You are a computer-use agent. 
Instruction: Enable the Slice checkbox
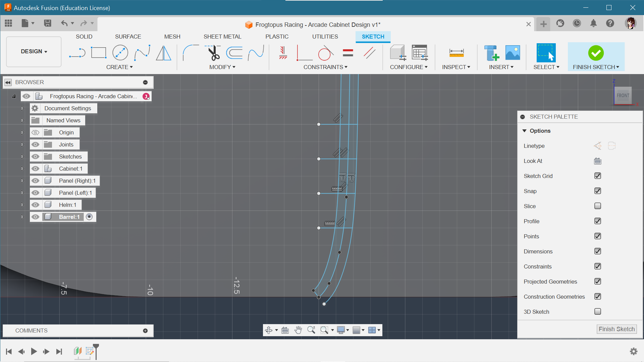pyautogui.click(x=598, y=206)
